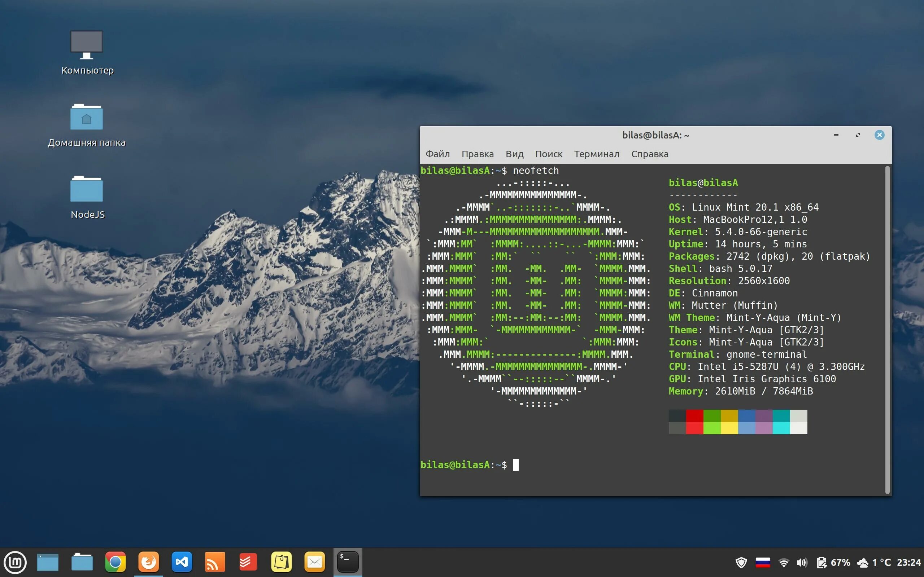924x577 pixels.
Task: Open the Wi-Fi network indicator
Action: 784,563
